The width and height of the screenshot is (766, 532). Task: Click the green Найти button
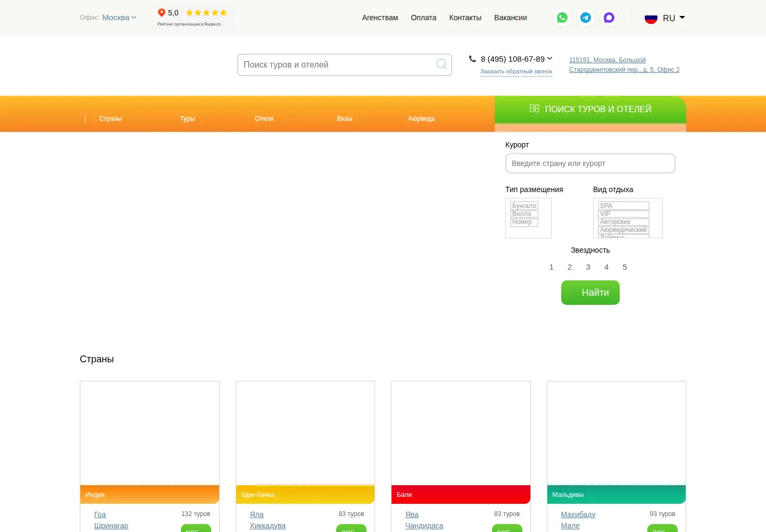[x=590, y=293]
